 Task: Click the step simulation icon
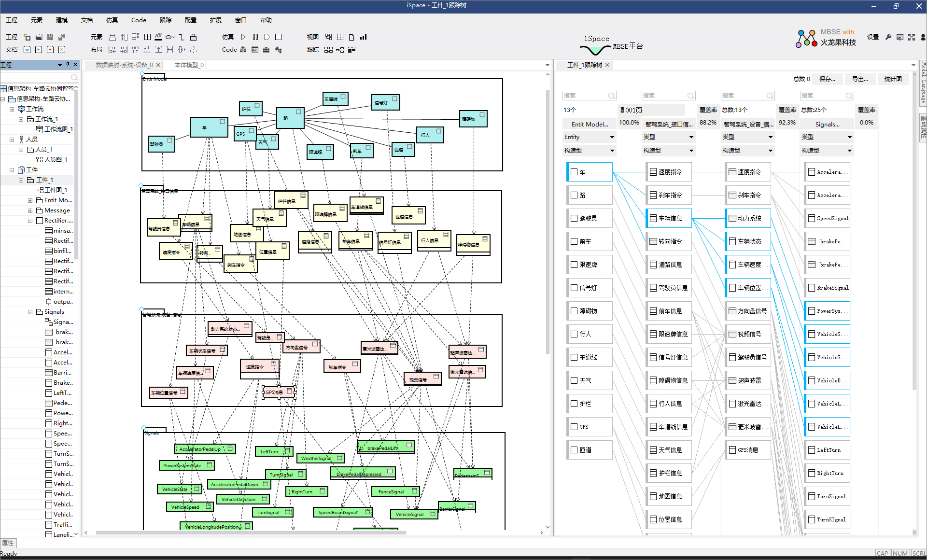tap(267, 37)
